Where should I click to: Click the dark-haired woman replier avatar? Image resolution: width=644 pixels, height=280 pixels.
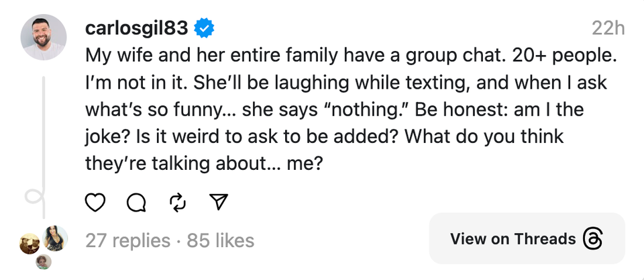click(x=55, y=238)
